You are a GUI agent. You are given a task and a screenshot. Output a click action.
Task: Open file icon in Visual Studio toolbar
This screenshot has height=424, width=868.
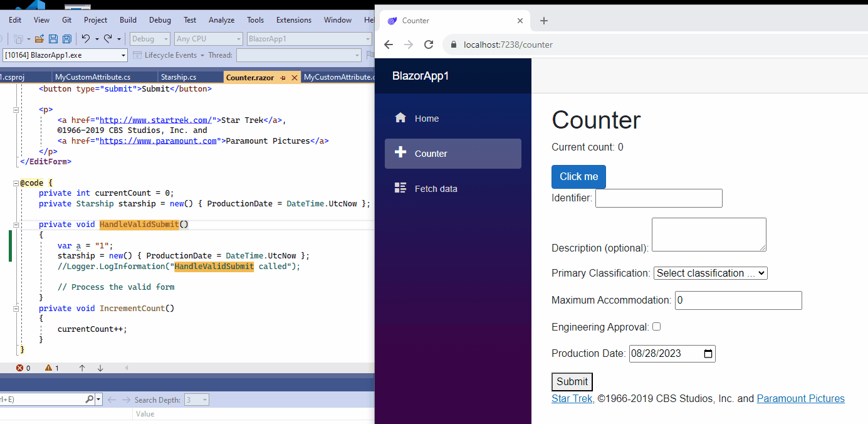[x=39, y=39]
